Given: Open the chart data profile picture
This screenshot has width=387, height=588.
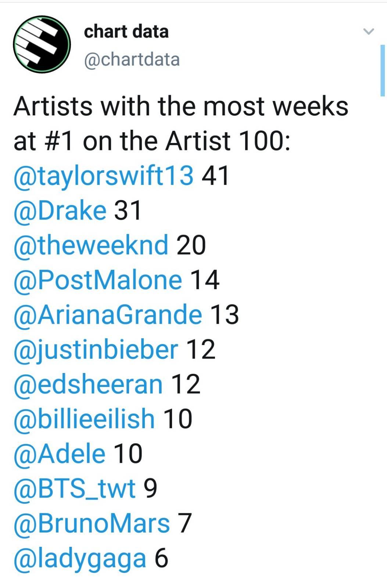Looking at the screenshot, I should (42, 44).
